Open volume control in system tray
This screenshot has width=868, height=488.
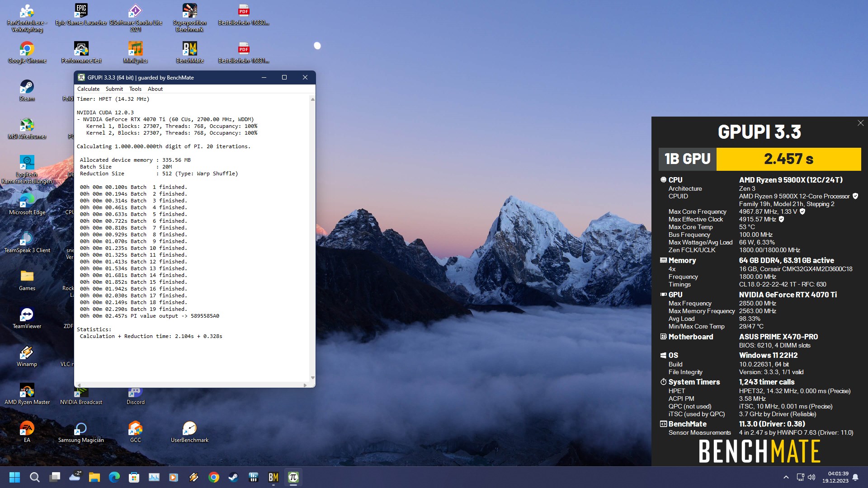(x=811, y=477)
